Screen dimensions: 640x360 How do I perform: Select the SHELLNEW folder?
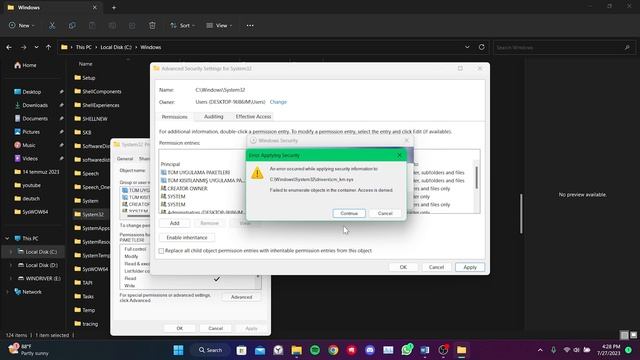click(x=91, y=119)
